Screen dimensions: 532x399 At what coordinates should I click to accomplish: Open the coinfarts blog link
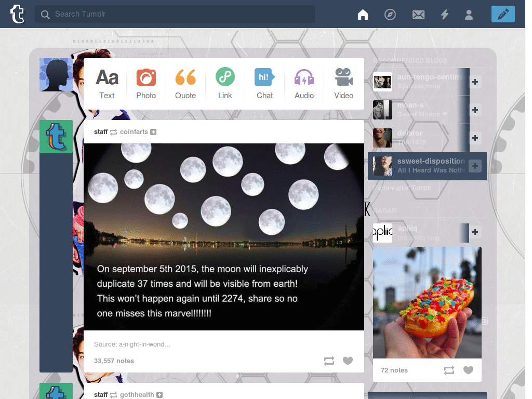[x=134, y=131]
